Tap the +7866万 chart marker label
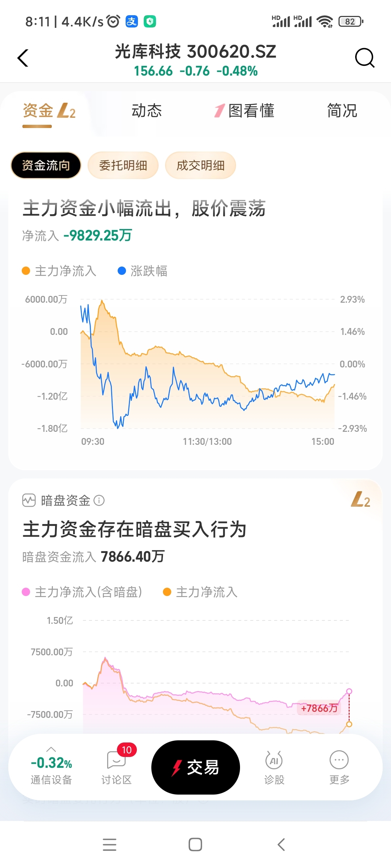This screenshot has width=391, height=868. click(319, 708)
